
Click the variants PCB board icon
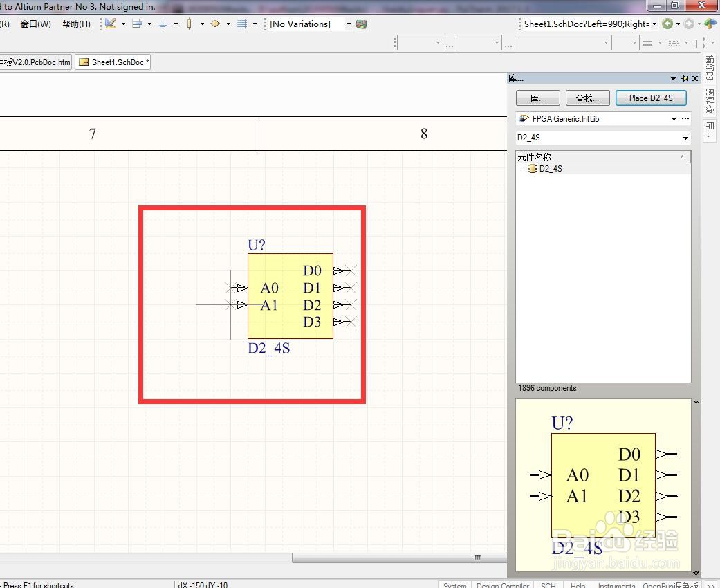tap(362, 24)
